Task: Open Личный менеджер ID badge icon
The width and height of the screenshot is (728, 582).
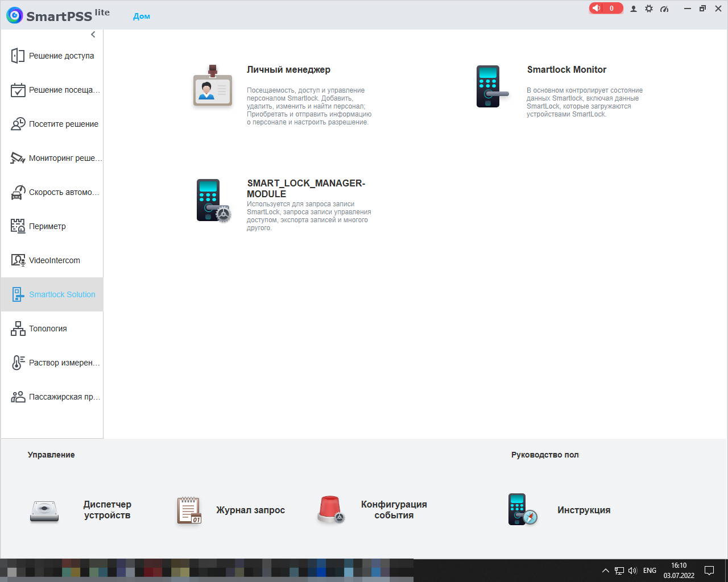Action: click(212, 85)
